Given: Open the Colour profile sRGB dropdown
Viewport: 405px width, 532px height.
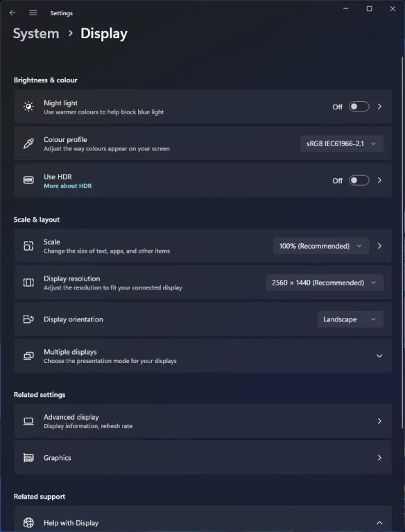Looking at the screenshot, I should 342,143.
